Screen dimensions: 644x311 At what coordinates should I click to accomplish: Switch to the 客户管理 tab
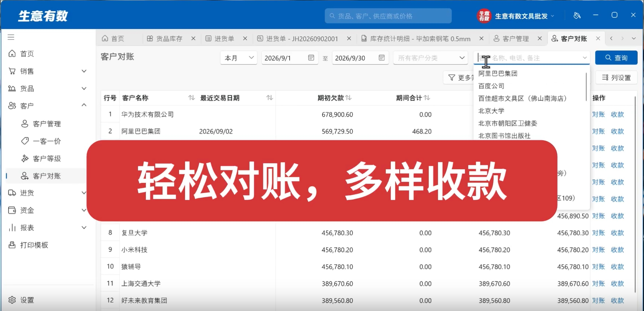click(x=511, y=39)
